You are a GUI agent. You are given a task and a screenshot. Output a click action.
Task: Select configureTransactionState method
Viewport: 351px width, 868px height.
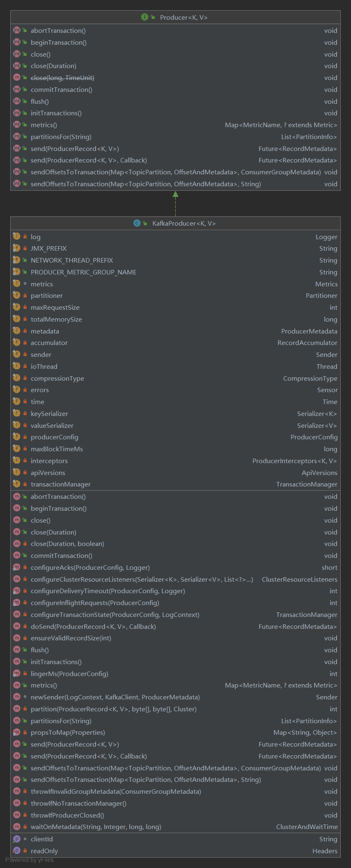pos(175,614)
